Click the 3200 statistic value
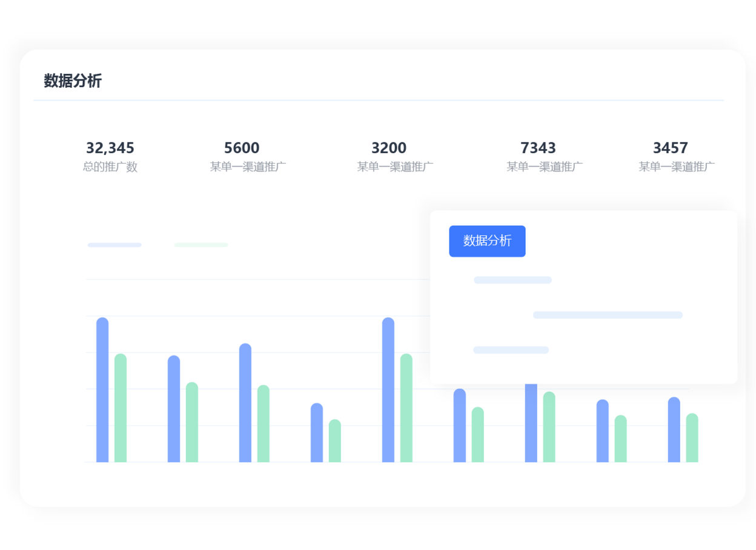 tap(389, 148)
